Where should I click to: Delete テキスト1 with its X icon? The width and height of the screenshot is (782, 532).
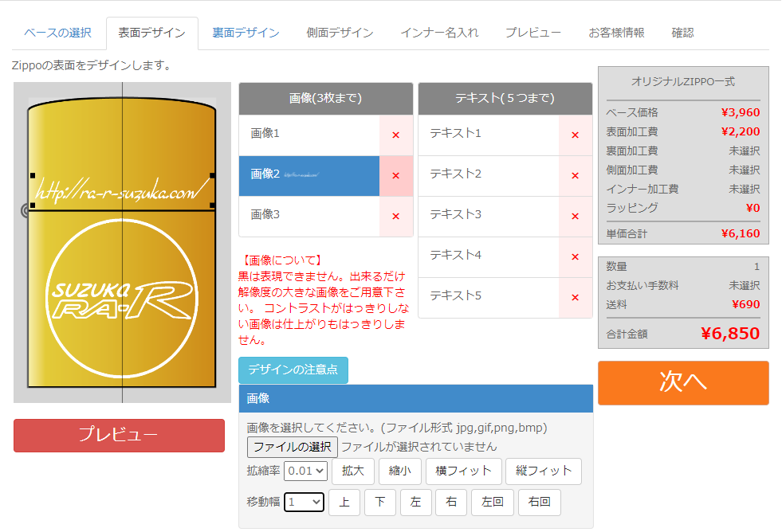click(575, 135)
